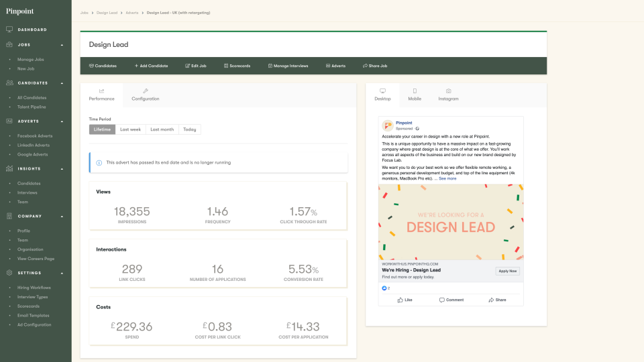The width and height of the screenshot is (644, 362).
Task: Collapse the Jobs section in sidebar
Action: (62, 45)
